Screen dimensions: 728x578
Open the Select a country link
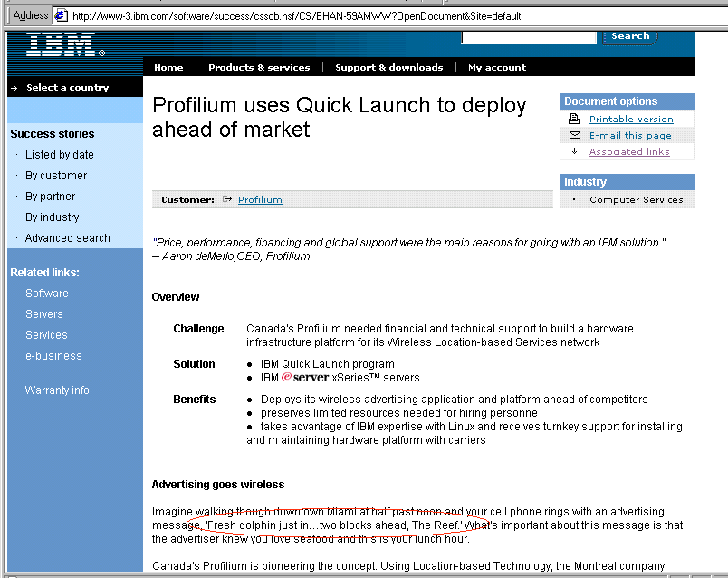67,87
